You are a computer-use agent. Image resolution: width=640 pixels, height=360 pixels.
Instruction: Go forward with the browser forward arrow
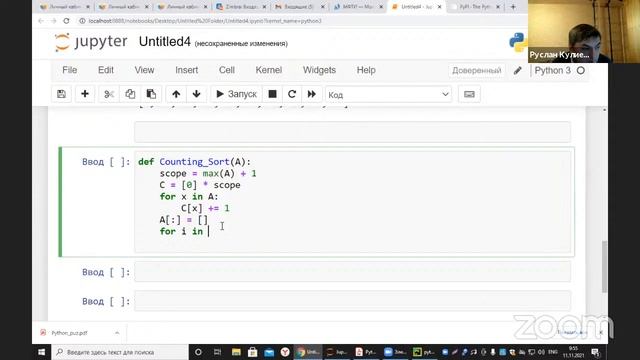coord(53,21)
